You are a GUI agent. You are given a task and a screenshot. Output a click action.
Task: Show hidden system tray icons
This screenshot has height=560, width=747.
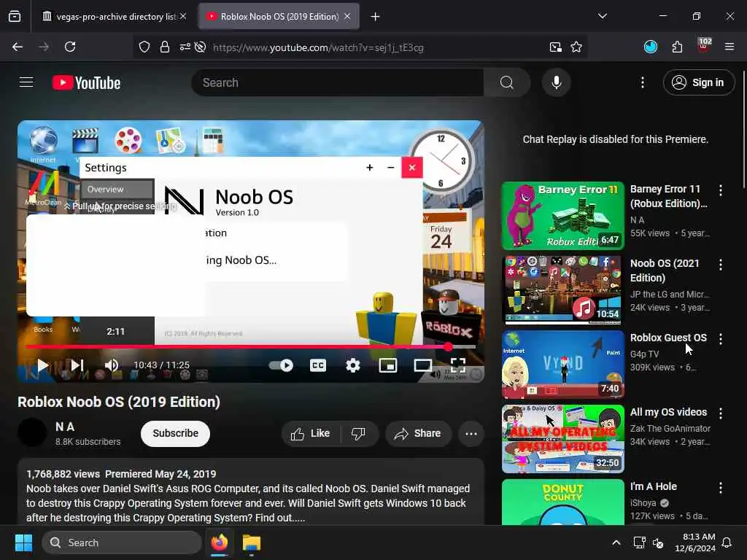coord(616,542)
